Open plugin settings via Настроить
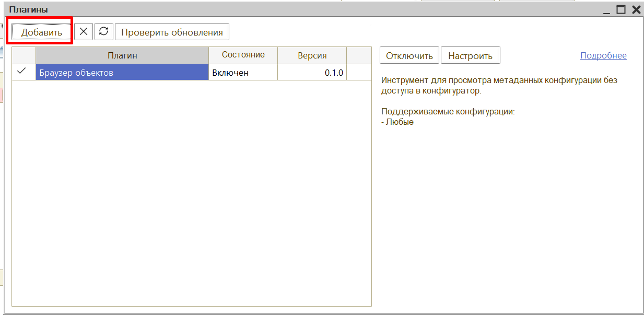The image size is (644, 316). point(470,56)
